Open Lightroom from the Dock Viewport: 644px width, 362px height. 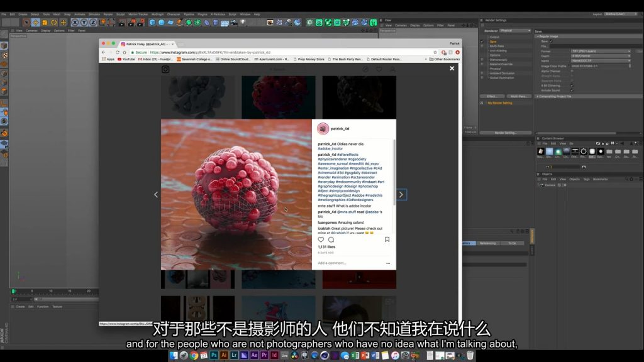[234, 356]
